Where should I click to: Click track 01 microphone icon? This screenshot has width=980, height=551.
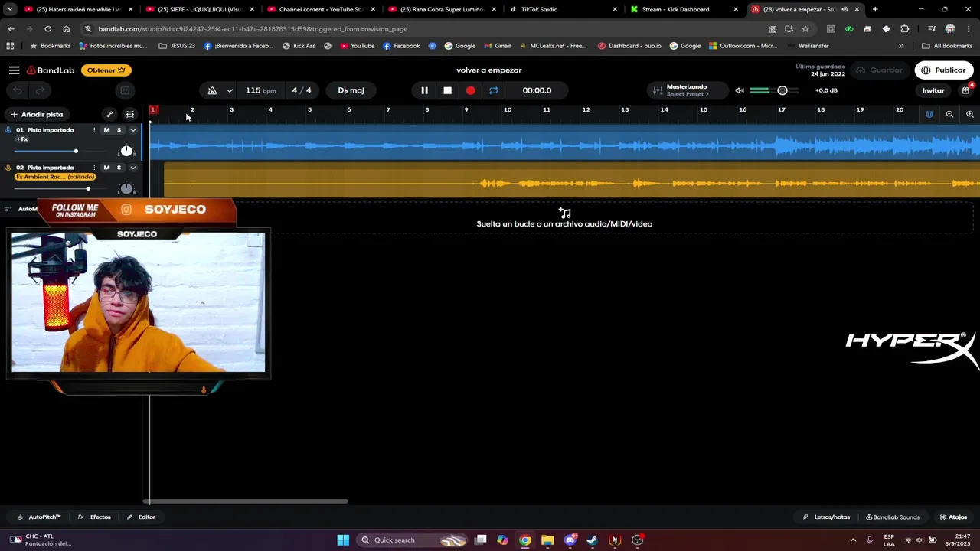tap(8, 130)
